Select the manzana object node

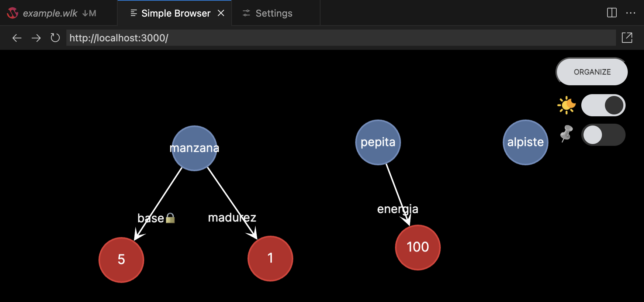coord(194,148)
